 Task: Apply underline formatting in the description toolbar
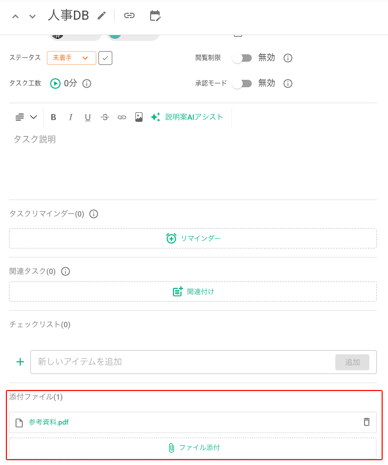point(88,117)
